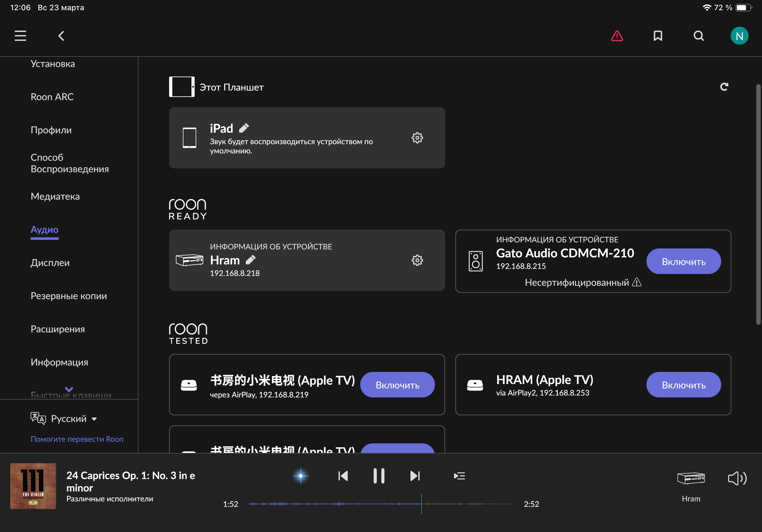Edit the iPad device name pencil
This screenshot has height=532, width=762.
click(244, 128)
